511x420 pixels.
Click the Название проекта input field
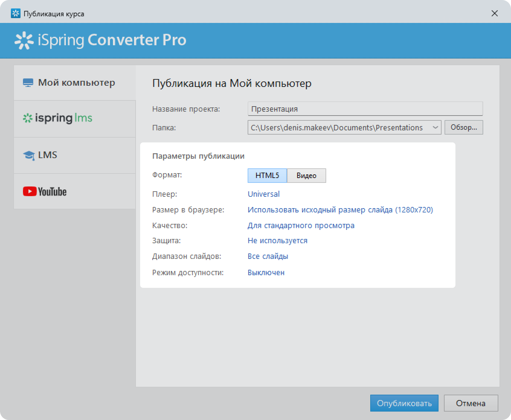tap(365, 109)
